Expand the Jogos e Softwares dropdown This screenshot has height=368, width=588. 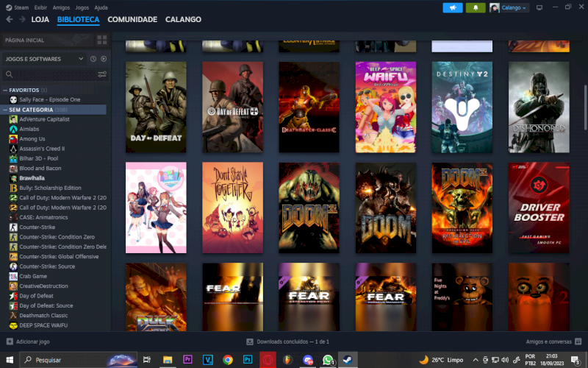tap(80, 59)
